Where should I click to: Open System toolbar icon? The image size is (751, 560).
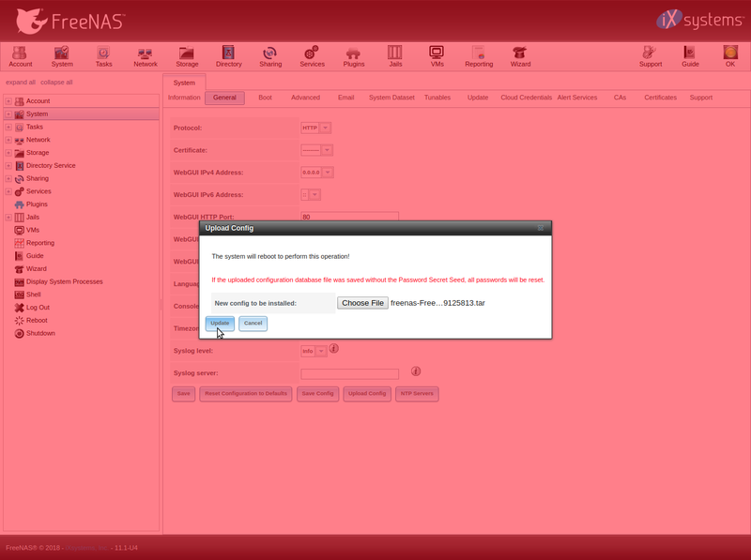(62, 56)
